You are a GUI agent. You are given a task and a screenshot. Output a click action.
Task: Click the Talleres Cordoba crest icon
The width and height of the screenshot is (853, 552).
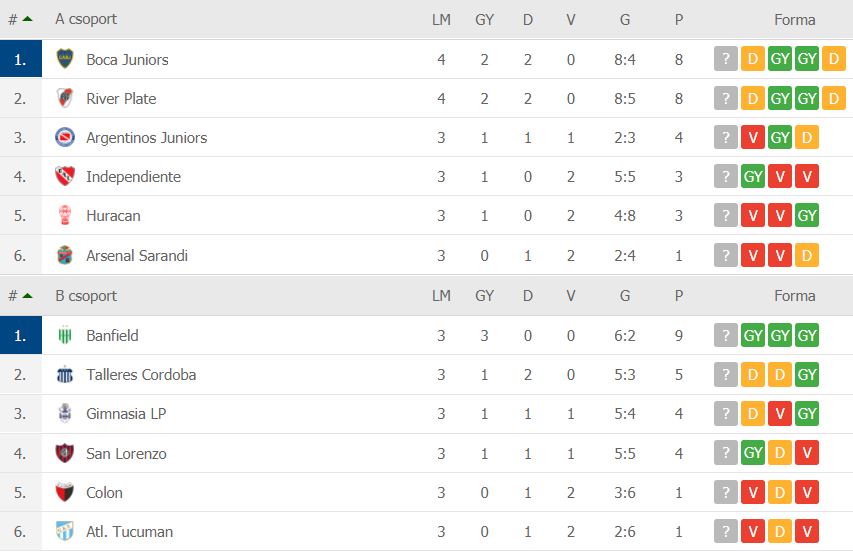point(65,374)
